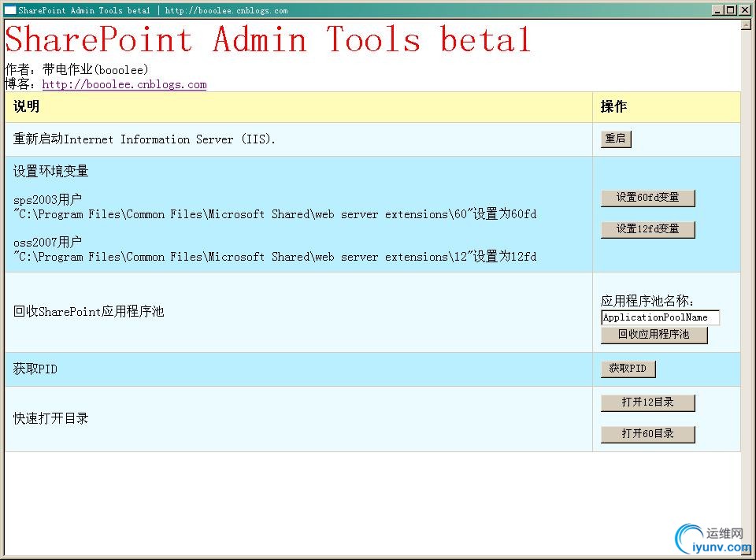The width and height of the screenshot is (756, 560).
Task: Open the booolee.cnblogs.com blog link
Action: coord(124,84)
